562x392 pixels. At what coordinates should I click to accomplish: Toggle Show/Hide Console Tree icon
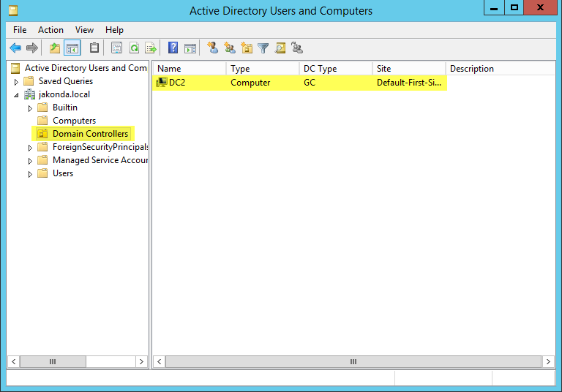coord(72,48)
